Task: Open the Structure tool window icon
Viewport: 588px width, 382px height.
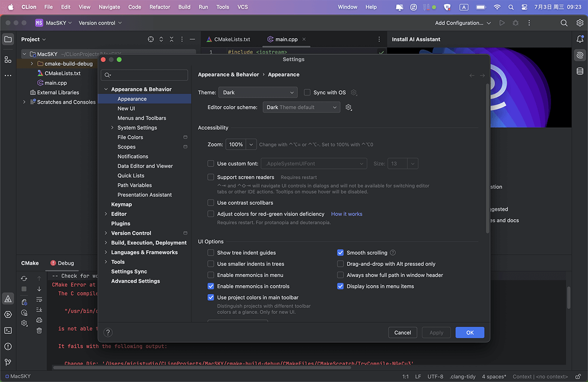Action: pyautogui.click(x=8, y=59)
